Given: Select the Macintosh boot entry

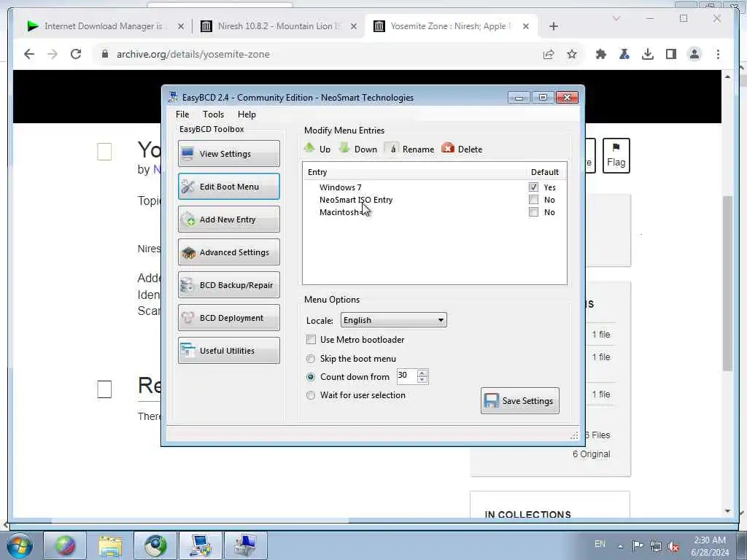Looking at the screenshot, I should [338, 212].
